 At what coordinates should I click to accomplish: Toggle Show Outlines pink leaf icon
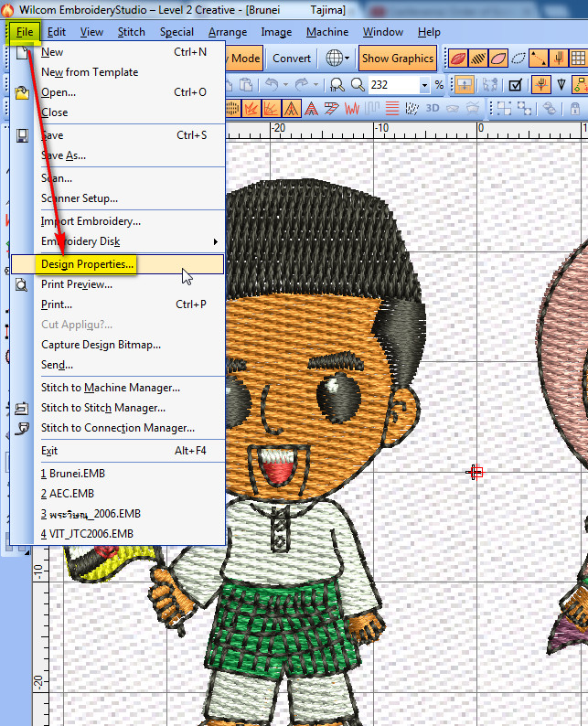498,59
